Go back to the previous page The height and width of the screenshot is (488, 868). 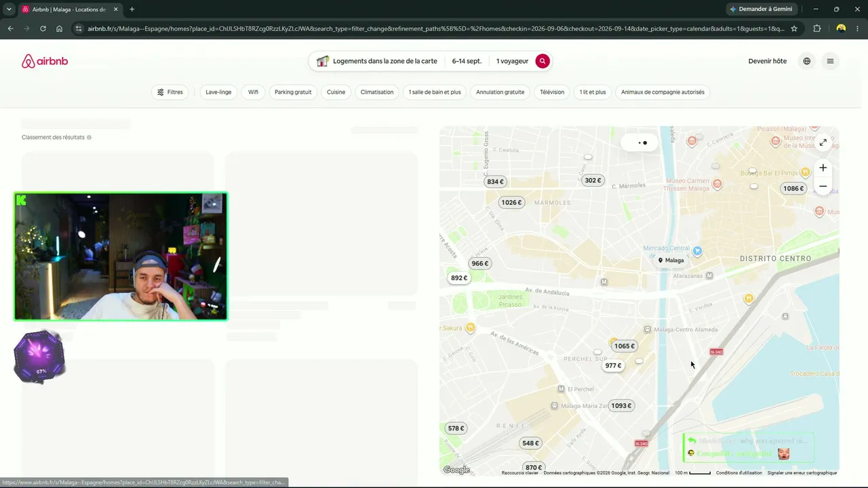(10, 28)
